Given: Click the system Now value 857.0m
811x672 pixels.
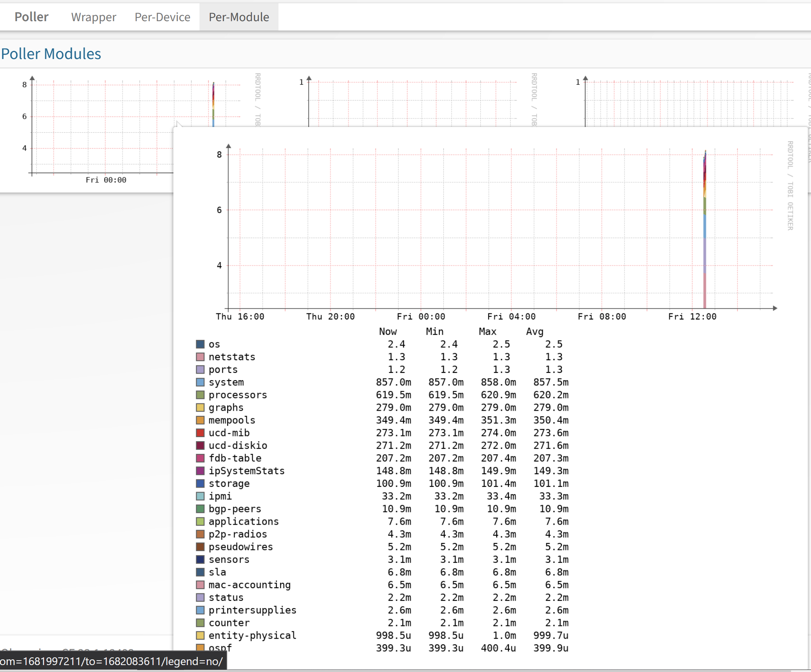Looking at the screenshot, I should [393, 382].
